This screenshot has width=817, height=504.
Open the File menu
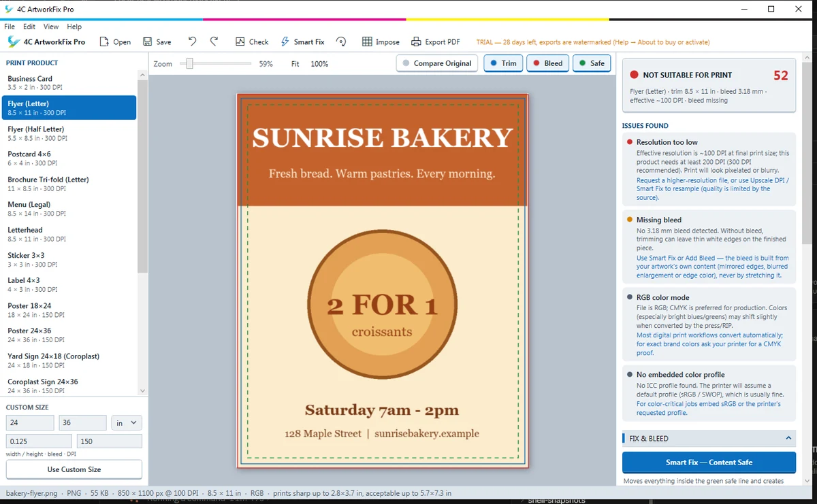(x=10, y=27)
